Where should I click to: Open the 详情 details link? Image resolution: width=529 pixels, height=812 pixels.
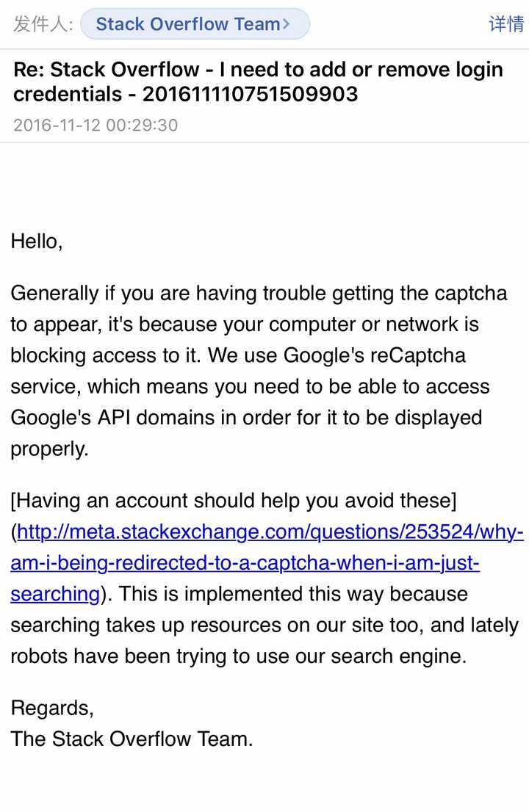pyautogui.click(x=506, y=24)
